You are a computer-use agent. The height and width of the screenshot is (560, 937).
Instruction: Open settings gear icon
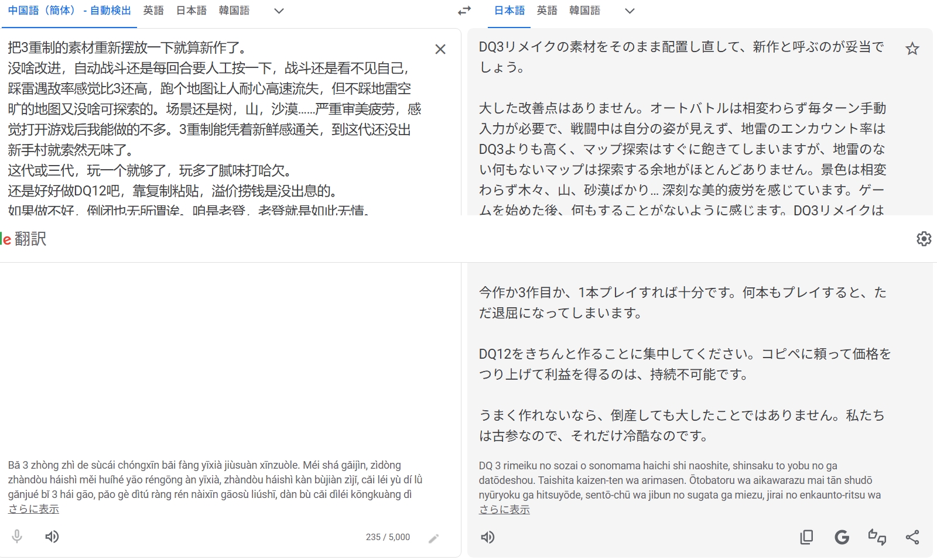[924, 239]
